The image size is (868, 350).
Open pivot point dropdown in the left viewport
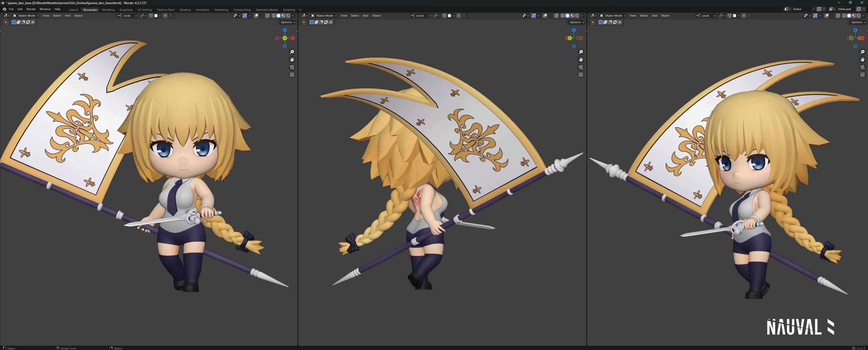pos(143,15)
